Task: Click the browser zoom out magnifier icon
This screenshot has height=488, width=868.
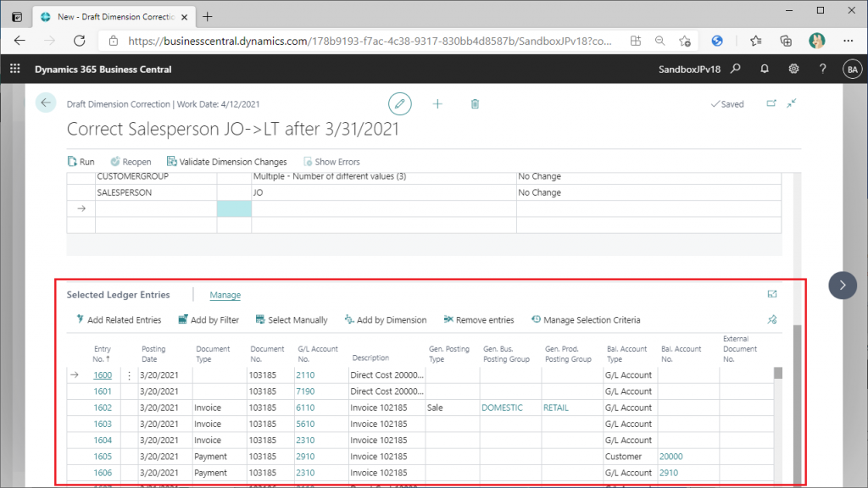Action: point(659,41)
